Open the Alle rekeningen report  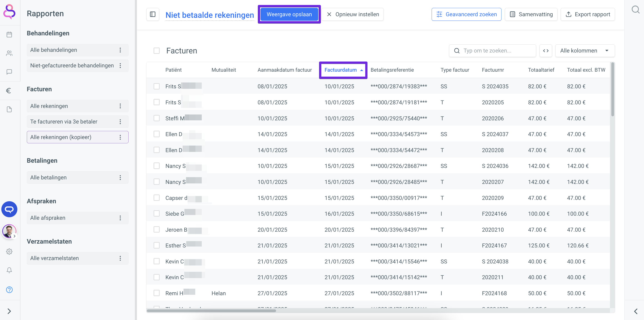[77, 106]
